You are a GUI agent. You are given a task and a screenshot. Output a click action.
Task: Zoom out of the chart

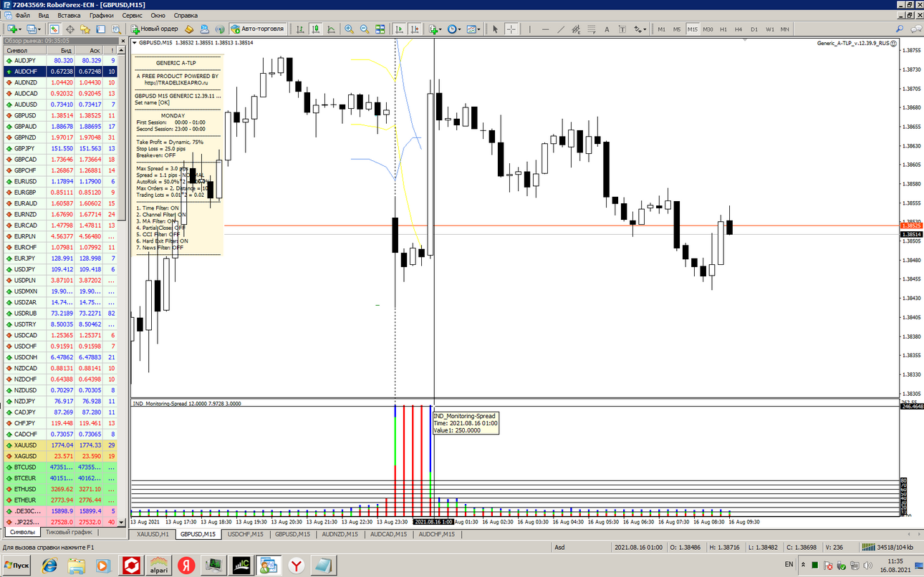tap(364, 29)
